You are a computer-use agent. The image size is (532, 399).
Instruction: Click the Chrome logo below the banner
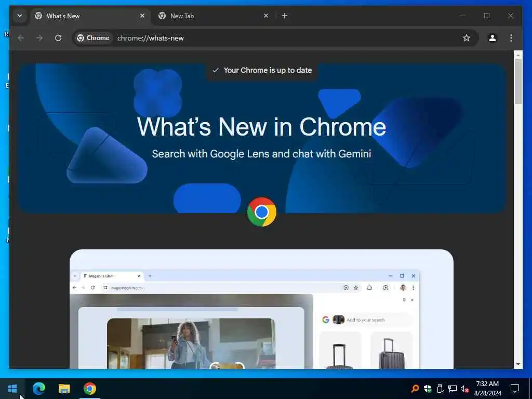click(x=262, y=212)
